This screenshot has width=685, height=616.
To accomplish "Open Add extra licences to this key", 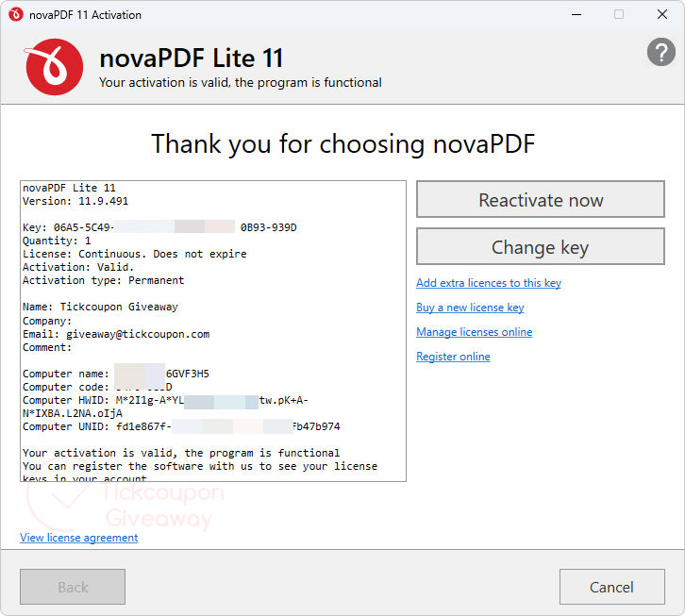I will pos(489,283).
